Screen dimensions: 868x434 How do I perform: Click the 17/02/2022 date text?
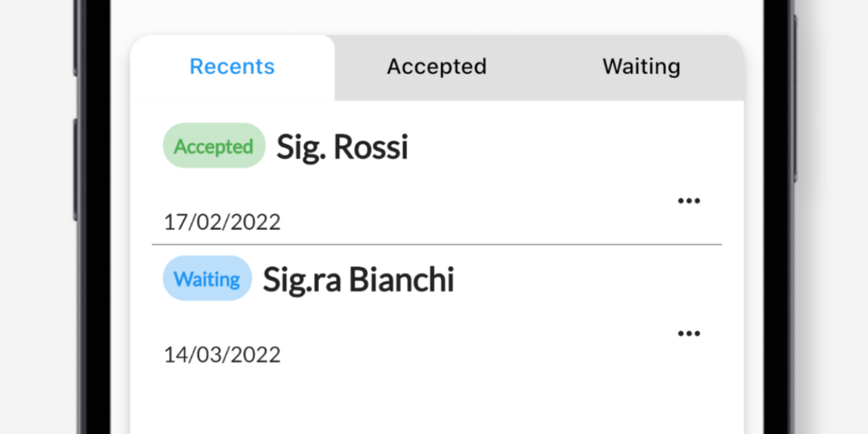pyautogui.click(x=222, y=223)
